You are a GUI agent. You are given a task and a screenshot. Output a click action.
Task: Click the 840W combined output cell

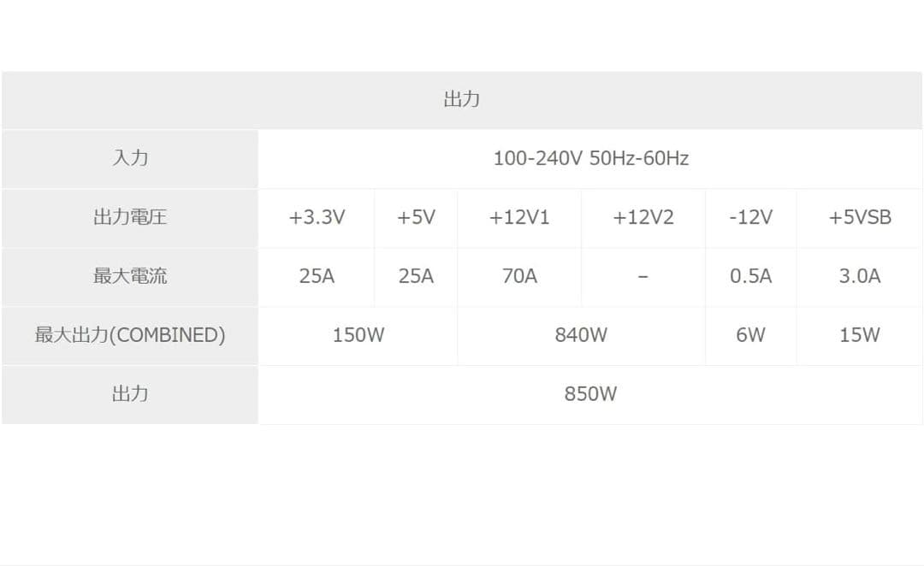581,335
